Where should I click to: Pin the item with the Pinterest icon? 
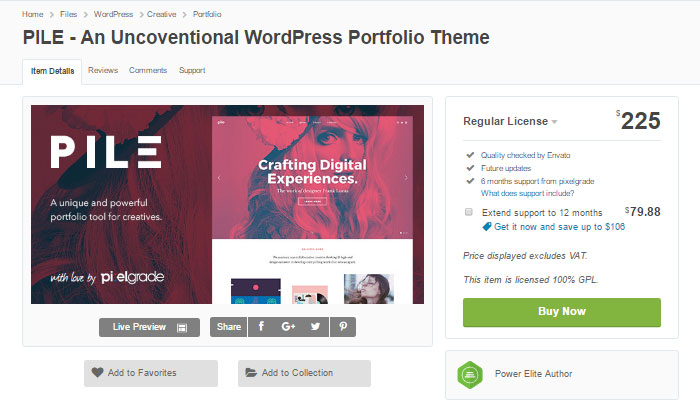(x=343, y=327)
